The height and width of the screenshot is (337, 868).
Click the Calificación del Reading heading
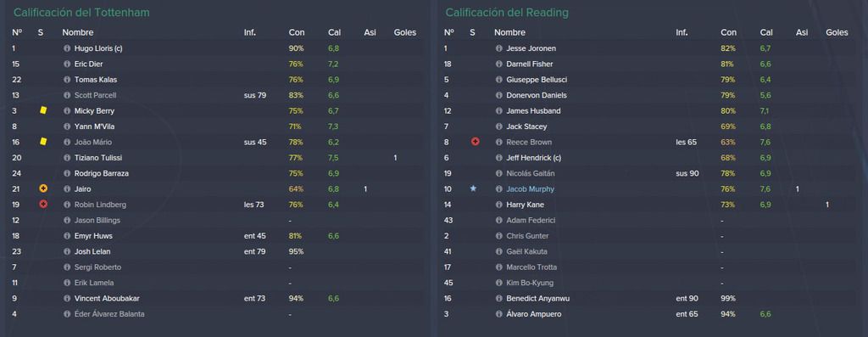pos(507,12)
